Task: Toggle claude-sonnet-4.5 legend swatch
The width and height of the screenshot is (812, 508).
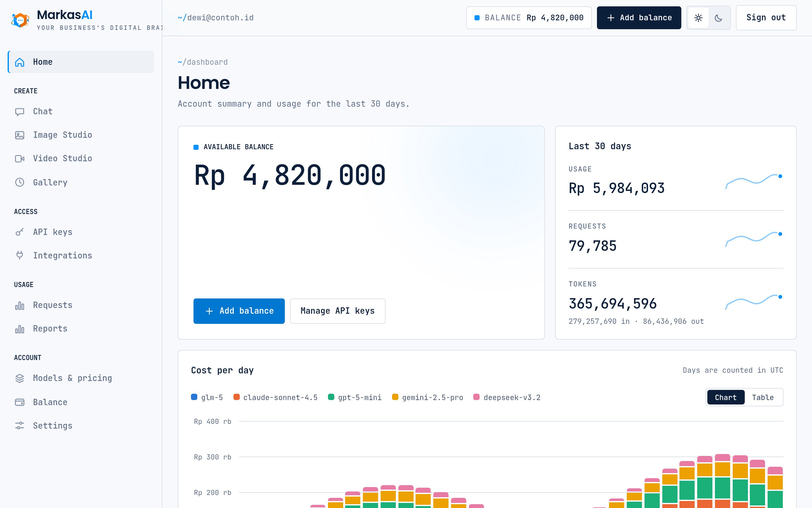Action: click(x=237, y=397)
